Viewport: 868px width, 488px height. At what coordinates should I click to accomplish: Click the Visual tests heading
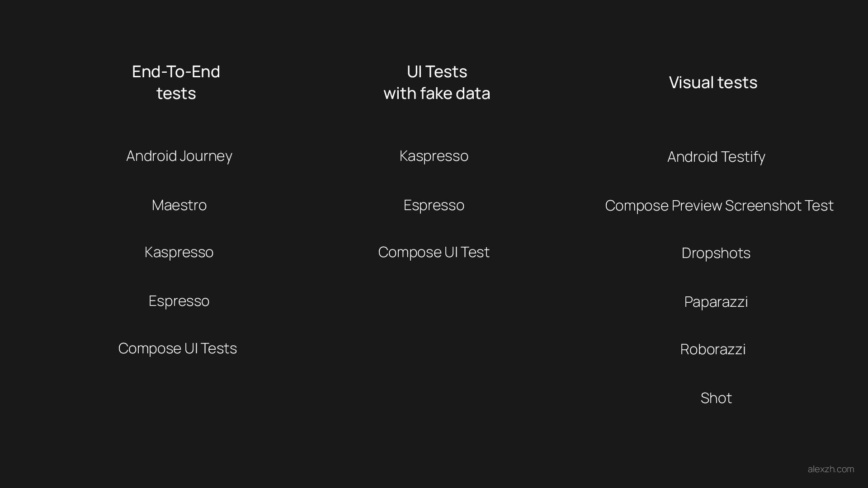[713, 82]
